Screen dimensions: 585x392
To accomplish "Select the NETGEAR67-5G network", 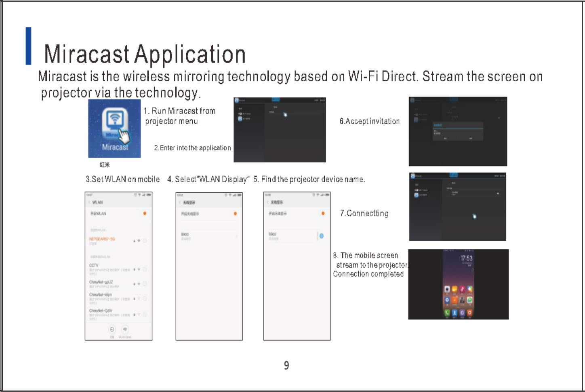I will (118, 241).
